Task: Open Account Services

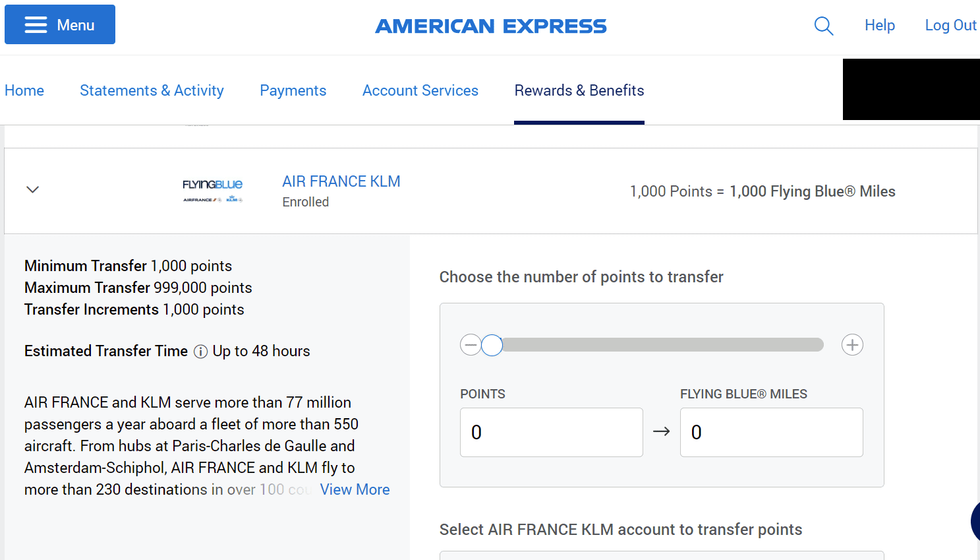Action: pyautogui.click(x=420, y=90)
